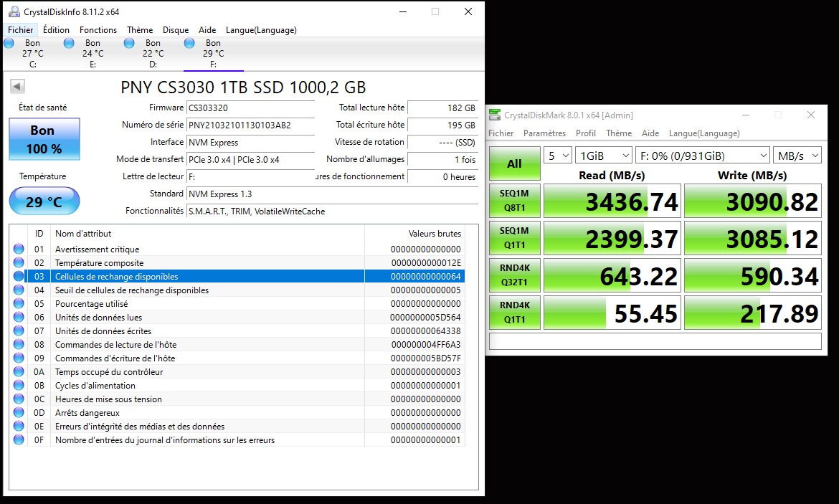Viewport: 839px width, 504px height.
Task: Open Disque menu in CrystalDiskInfo
Action: [176, 30]
